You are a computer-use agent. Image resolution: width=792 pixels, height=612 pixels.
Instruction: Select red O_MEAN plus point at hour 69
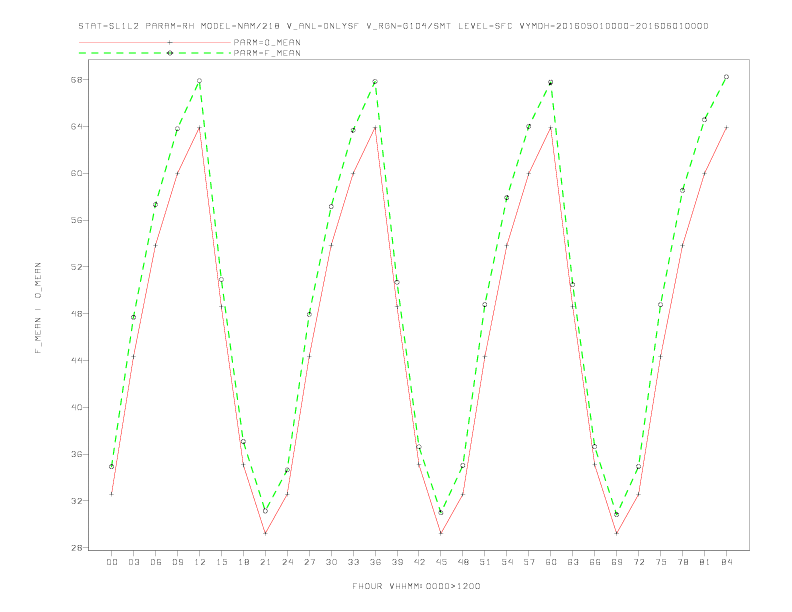[x=617, y=533]
